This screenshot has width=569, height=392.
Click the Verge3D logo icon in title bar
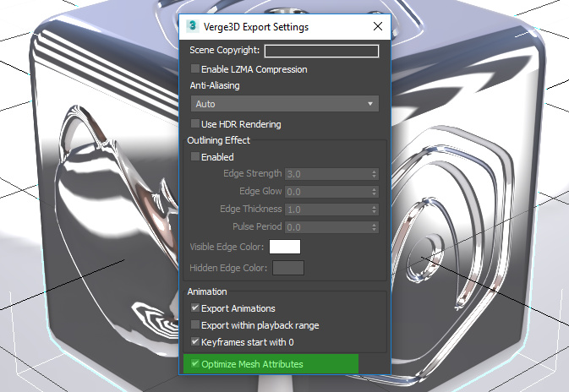(192, 26)
